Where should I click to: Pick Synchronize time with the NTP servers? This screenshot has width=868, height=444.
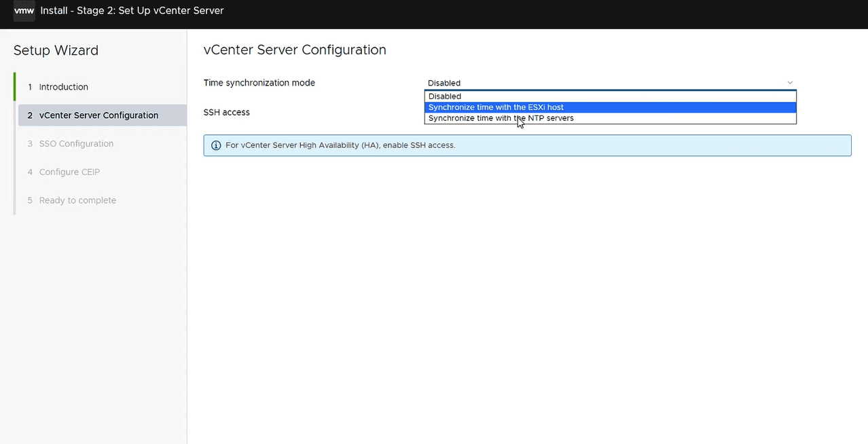[x=501, y=118]
